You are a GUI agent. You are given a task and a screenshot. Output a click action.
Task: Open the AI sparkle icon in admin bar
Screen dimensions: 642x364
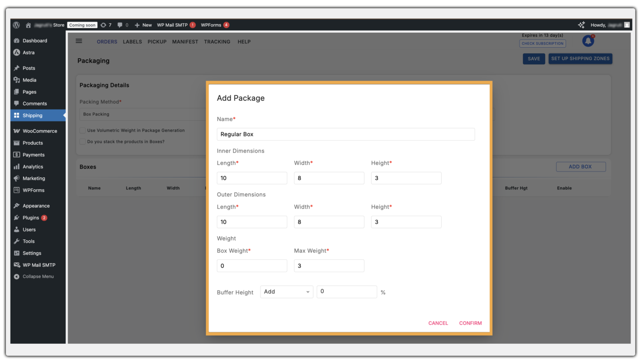click(581, 25)
